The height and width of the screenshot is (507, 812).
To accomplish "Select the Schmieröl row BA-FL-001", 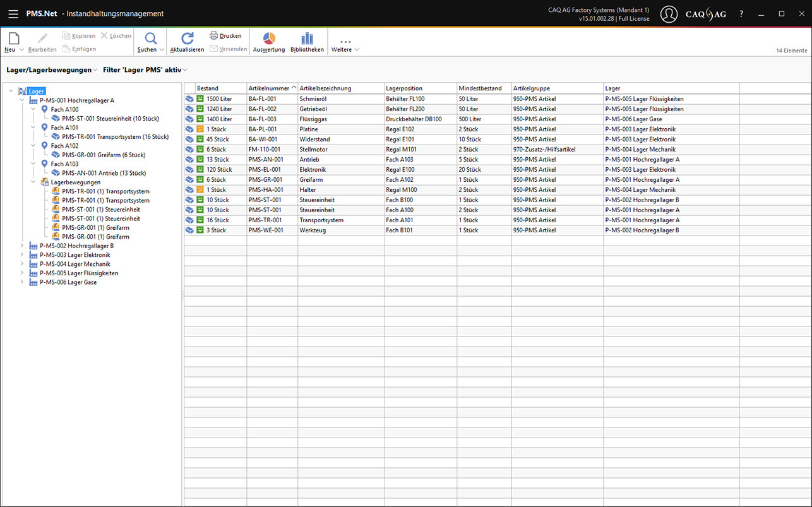I will pyautogui.click(x=316, y=99).
